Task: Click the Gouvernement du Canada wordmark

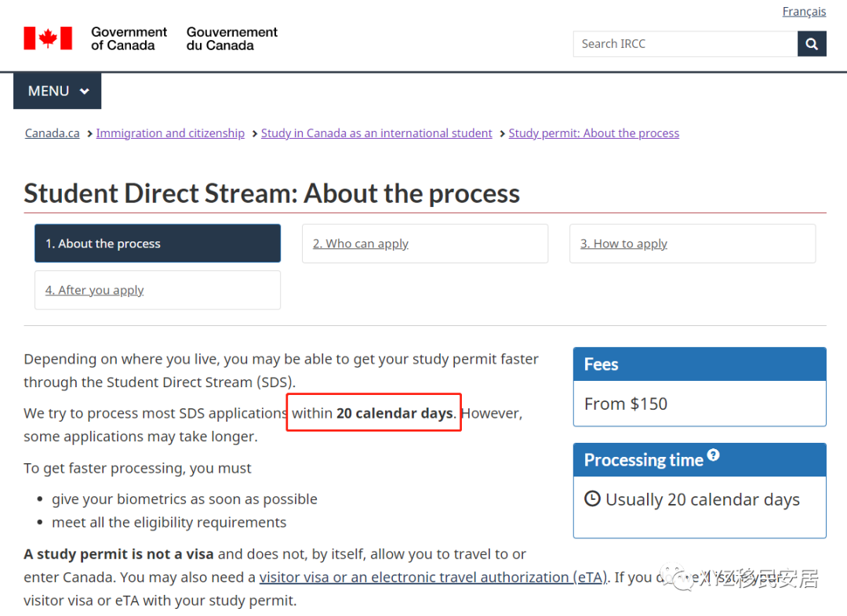Action: point(231,39)
